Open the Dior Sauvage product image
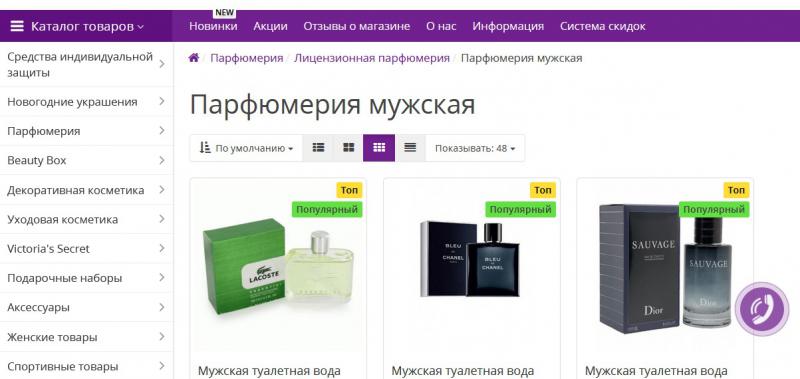The width and height of the screenshot is (800, 379). 666,269
